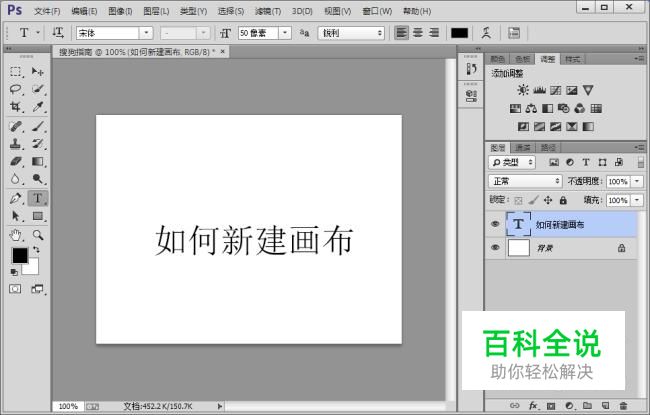Open the font size dropdown
The height and width of the screenshot is (415, 650).
click(285, 33)
